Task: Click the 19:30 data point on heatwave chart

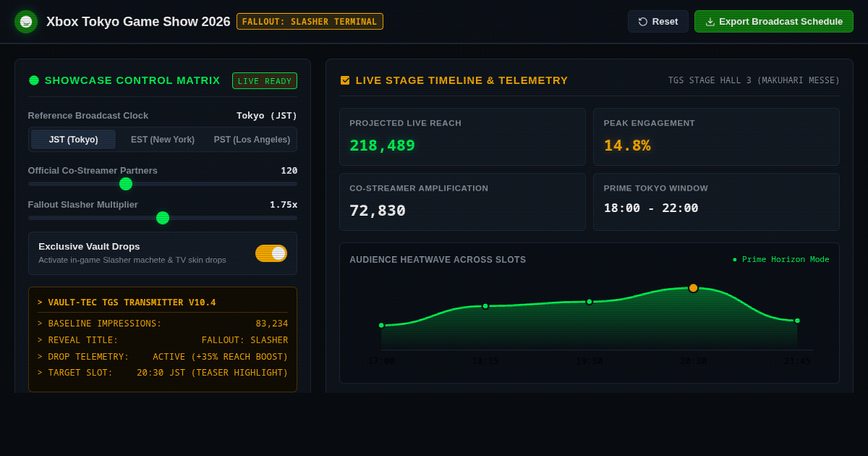Action: pyautogui.click(x=590, y=302)
